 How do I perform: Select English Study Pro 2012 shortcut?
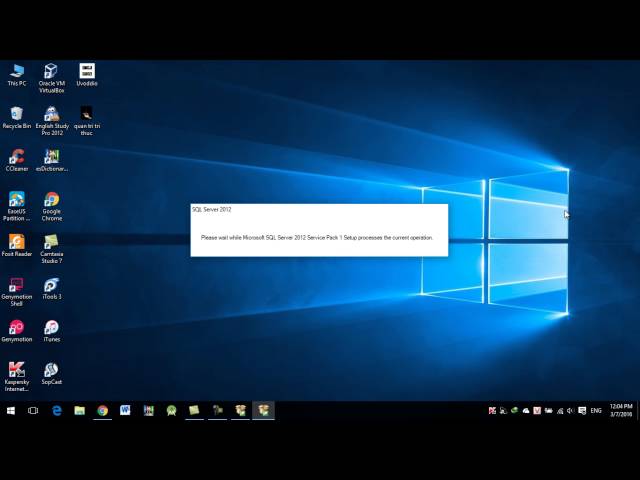(x=52, y=121)
